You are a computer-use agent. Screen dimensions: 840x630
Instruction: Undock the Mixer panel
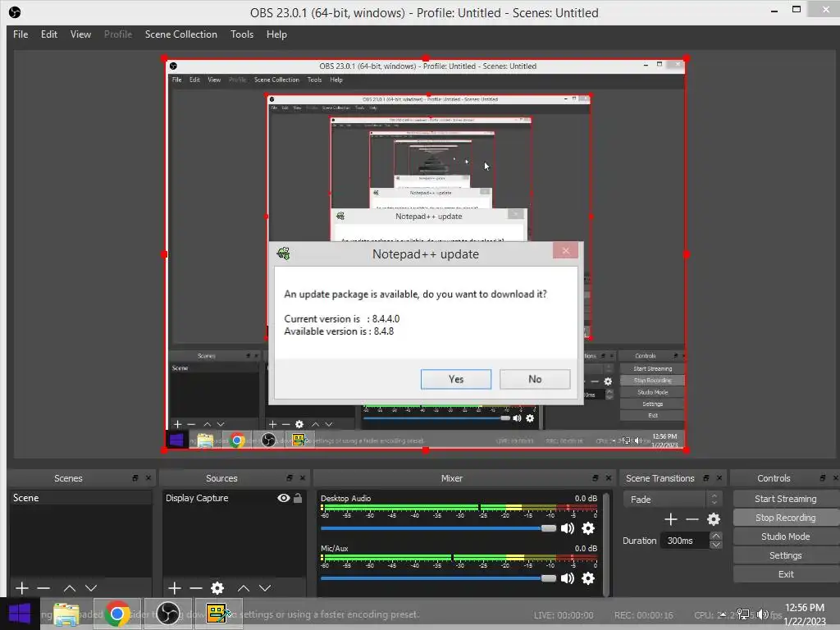[596, 478]
